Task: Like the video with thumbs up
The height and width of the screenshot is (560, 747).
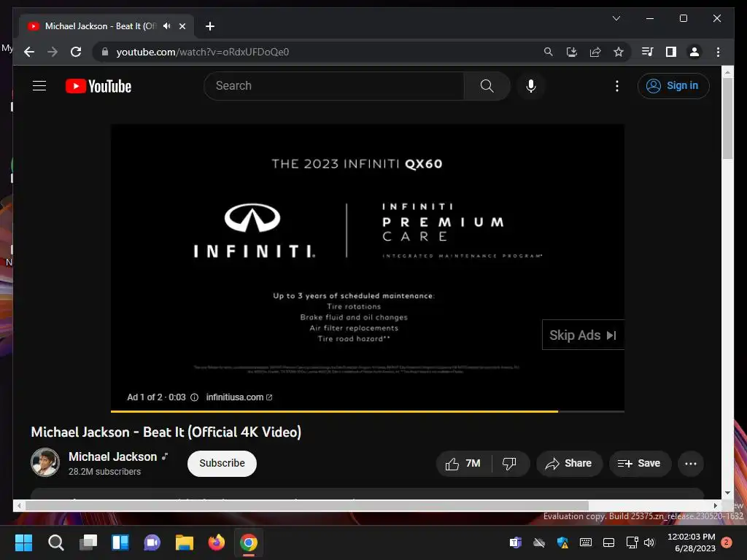Action: click(x=463, y=463)
